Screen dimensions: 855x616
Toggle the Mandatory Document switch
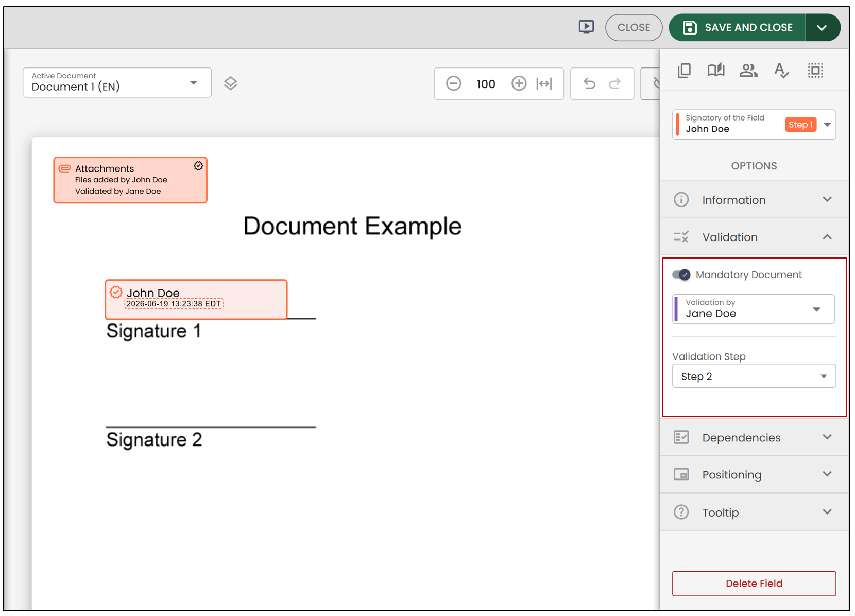tap(681, 275)
